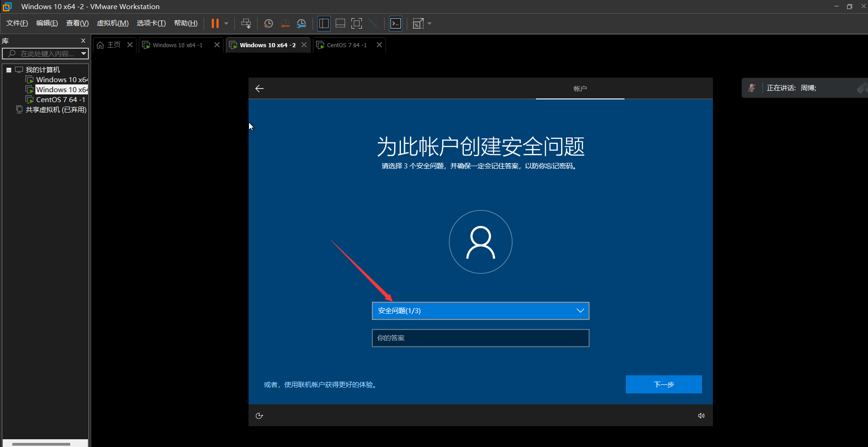Click the magnifier icon in library search

coord(12,54)
